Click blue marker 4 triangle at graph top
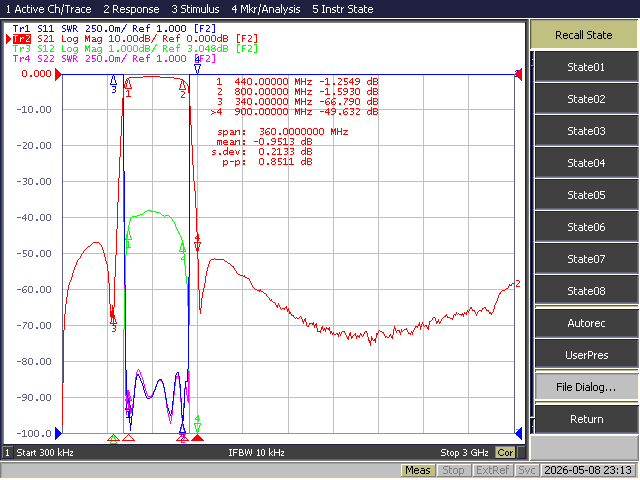This screenshot has height=480, width=640. [x=198, y=65]
